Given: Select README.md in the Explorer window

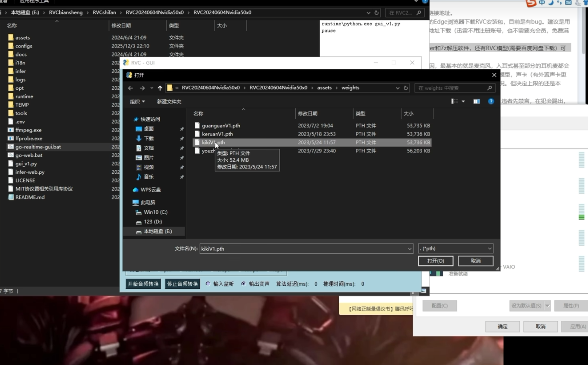Looking at the screenshot, I should click(30, 197).
